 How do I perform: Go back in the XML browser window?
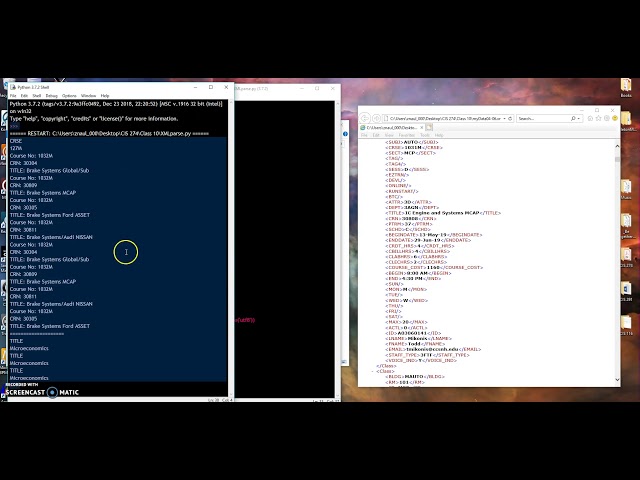coord(365,118)
